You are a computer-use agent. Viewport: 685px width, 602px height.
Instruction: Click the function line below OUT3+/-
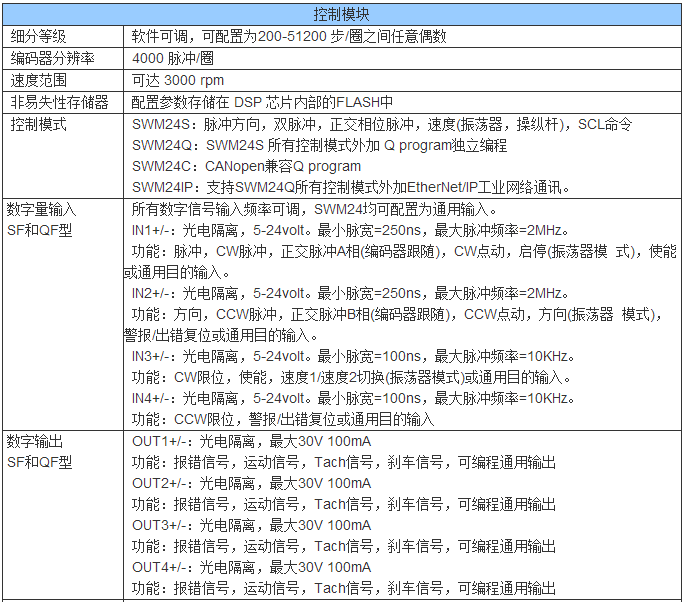pyautogui.click(x=344, y=546)
